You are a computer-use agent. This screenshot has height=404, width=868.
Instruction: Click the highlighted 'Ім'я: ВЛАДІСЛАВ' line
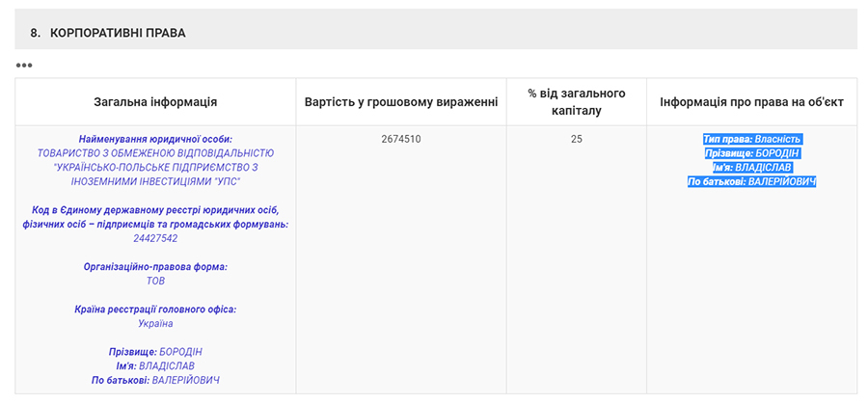point(751,167)
